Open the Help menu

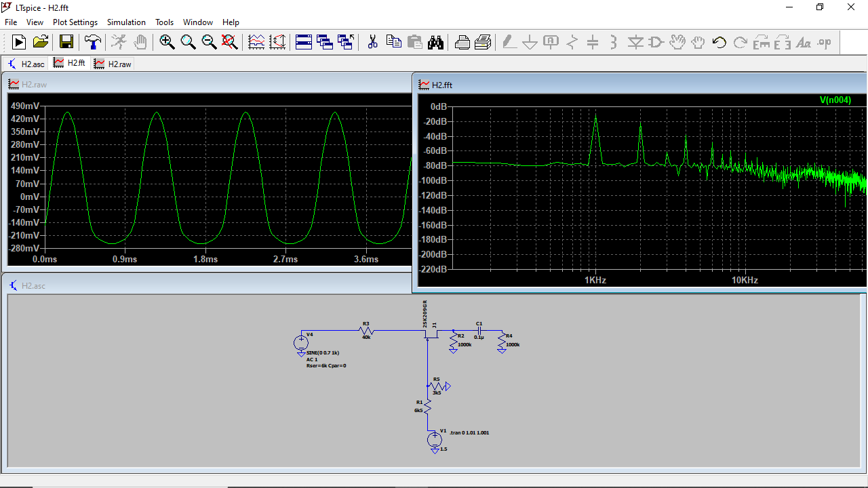click(x=231, y=22)
